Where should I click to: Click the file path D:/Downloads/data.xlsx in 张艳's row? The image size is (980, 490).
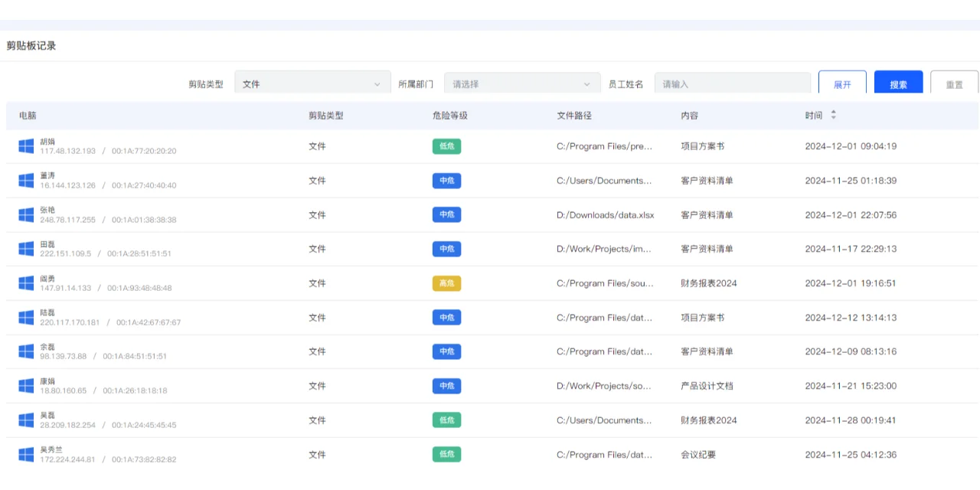(604, 214)
